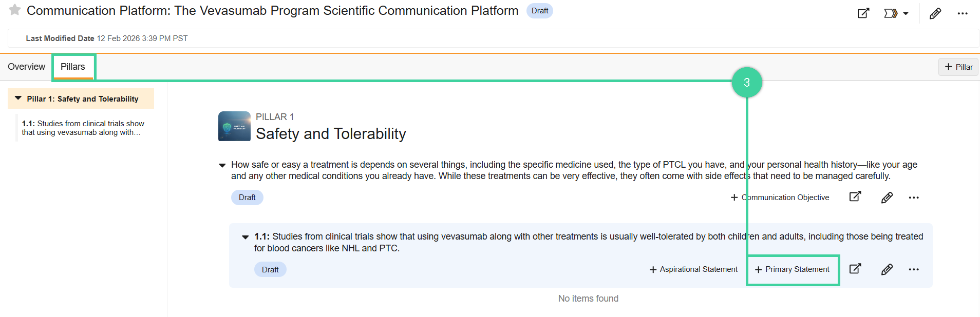Add an Aspirational Statement to statement 1.1

[x=693, y=269]
